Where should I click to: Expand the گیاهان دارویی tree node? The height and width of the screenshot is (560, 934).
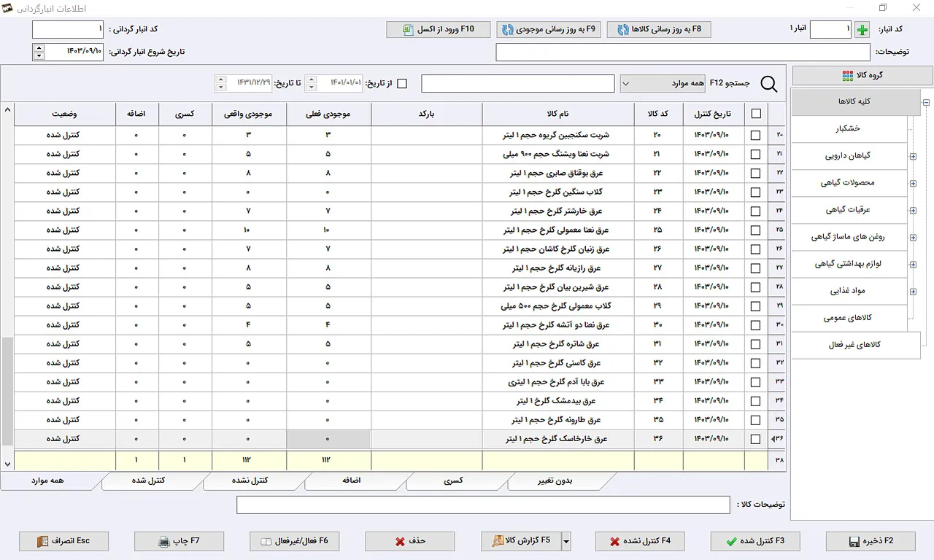(914, 155)
